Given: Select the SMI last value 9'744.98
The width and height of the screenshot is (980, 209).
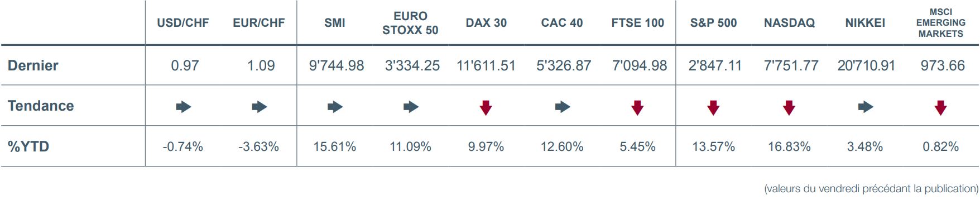Looking at the screenshot, I should [x=337, y=65].
